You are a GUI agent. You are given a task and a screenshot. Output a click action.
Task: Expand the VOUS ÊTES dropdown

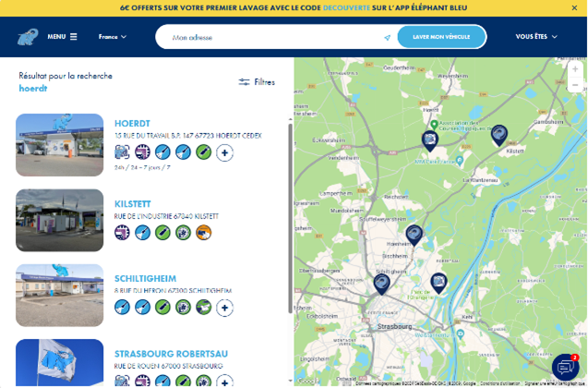coord(536,37)
